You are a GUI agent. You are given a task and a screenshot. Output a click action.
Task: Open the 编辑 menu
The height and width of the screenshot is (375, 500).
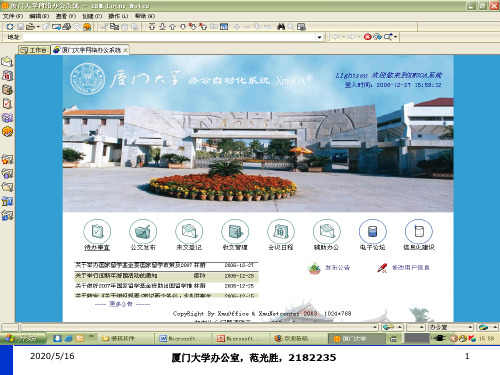pyautogui.click(x=39, y=16)
